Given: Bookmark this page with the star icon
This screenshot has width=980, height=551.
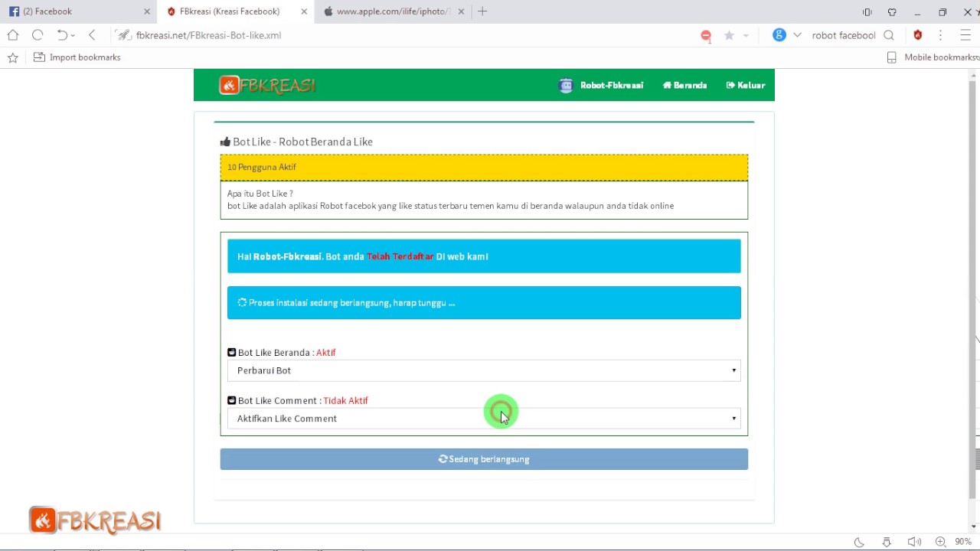Looking at the screenshot, I should tap(729, 35).
